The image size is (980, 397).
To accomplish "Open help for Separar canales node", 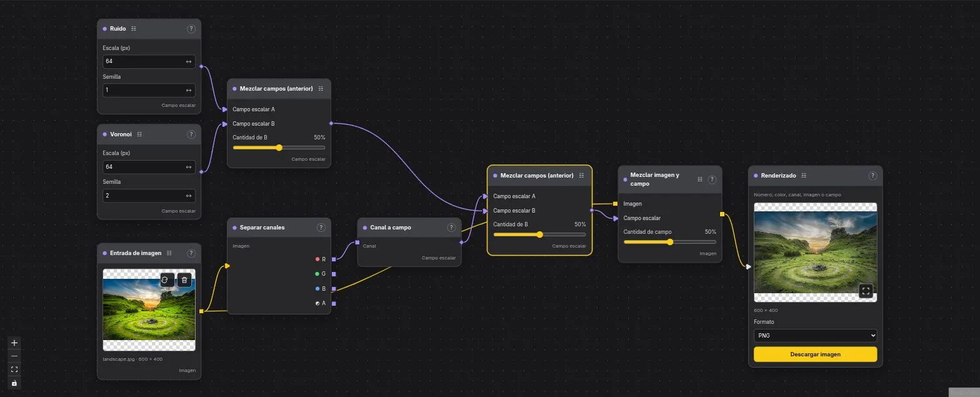I will (x=321, y=228).
